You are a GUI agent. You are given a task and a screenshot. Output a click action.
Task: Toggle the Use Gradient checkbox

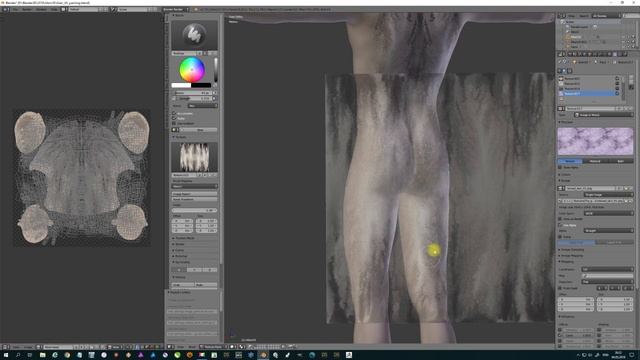click(x=174, y=123)
